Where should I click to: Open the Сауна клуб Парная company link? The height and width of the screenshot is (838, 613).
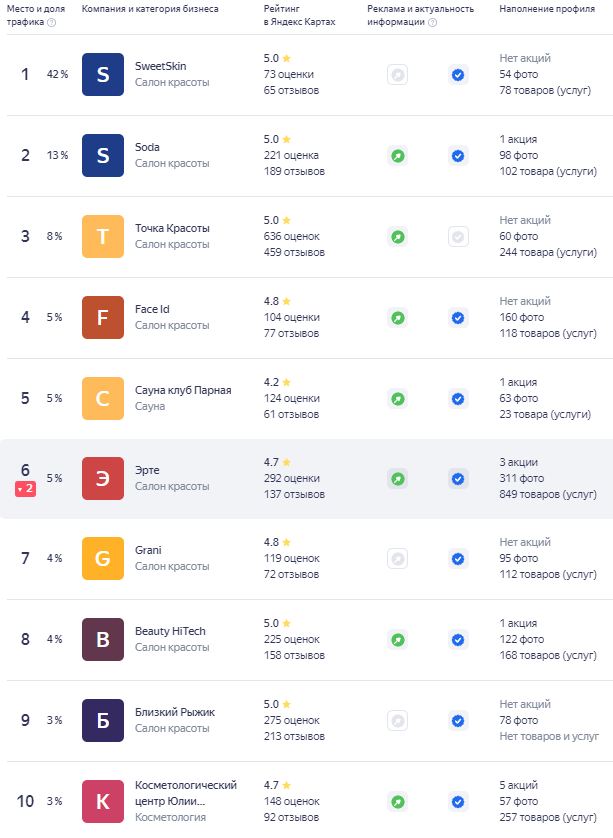183,390
